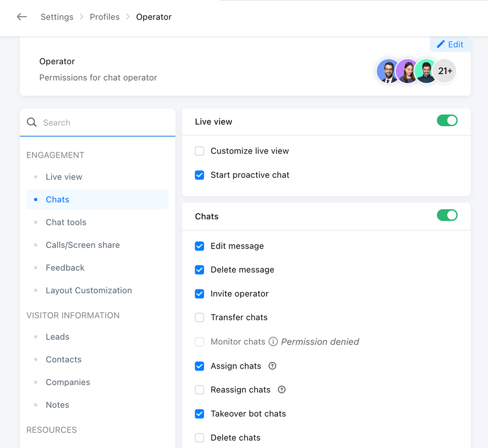This screenshot has width=488, height=448.
Task: Turn off the Chats toggle
Action: [447, 215]
